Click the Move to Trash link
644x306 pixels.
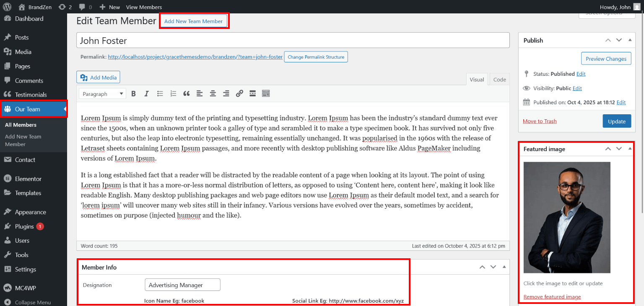coord(540,121)
